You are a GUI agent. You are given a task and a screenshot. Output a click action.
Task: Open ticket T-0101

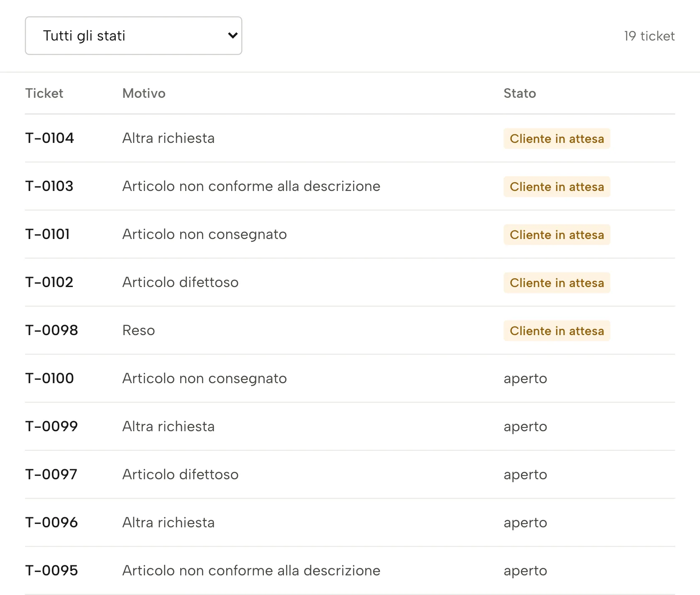pyautogui.click(x=48, y=234)
